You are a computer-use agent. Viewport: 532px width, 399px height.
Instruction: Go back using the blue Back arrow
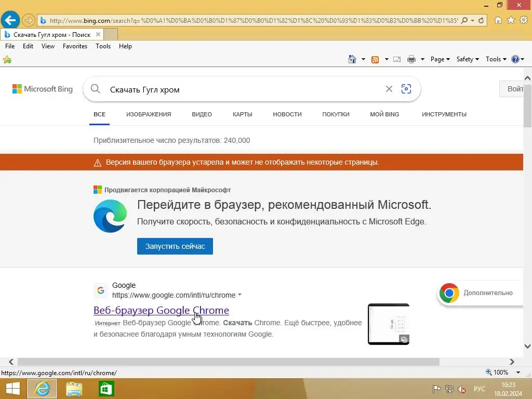(10, 20)
